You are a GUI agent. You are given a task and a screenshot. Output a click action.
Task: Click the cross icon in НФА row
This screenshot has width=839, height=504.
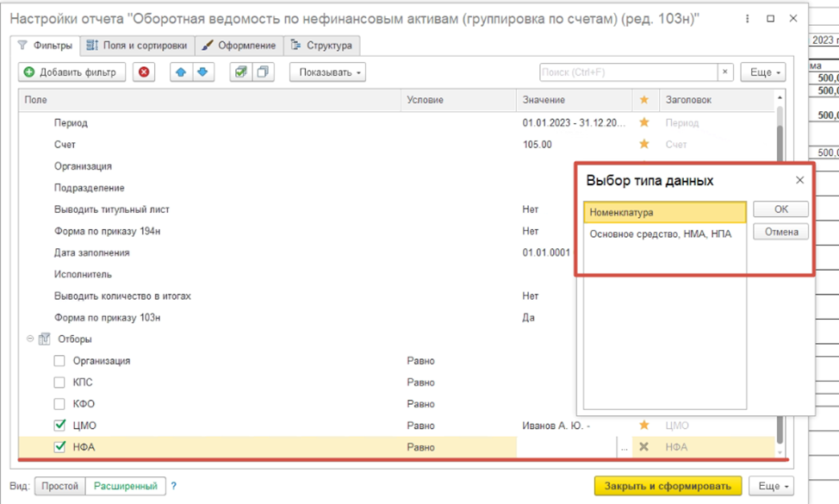pyautogui.click(x=644, y=447)
